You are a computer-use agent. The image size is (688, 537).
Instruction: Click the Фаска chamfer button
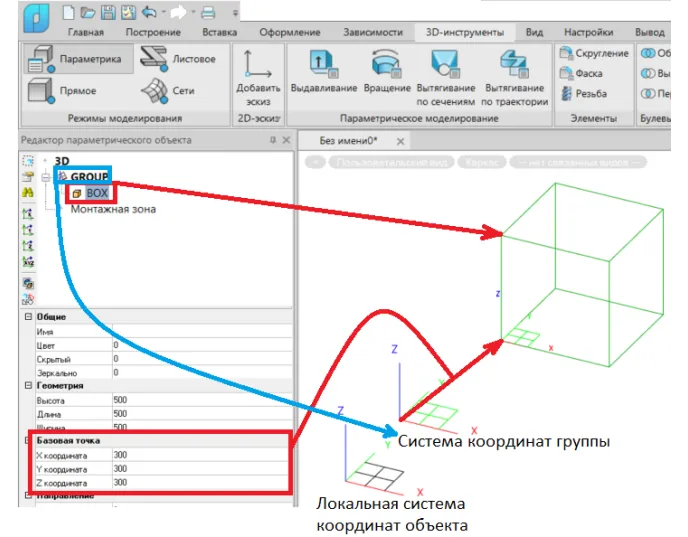click(580, 73)
